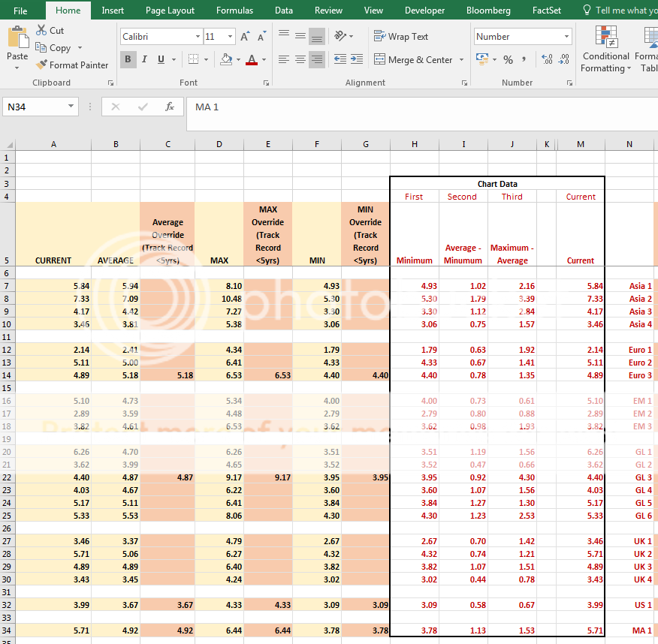Image resolution: width=658 pixels, height=644 pixels.
Task: Open the Number format dropdown
Action: [566, 35]
